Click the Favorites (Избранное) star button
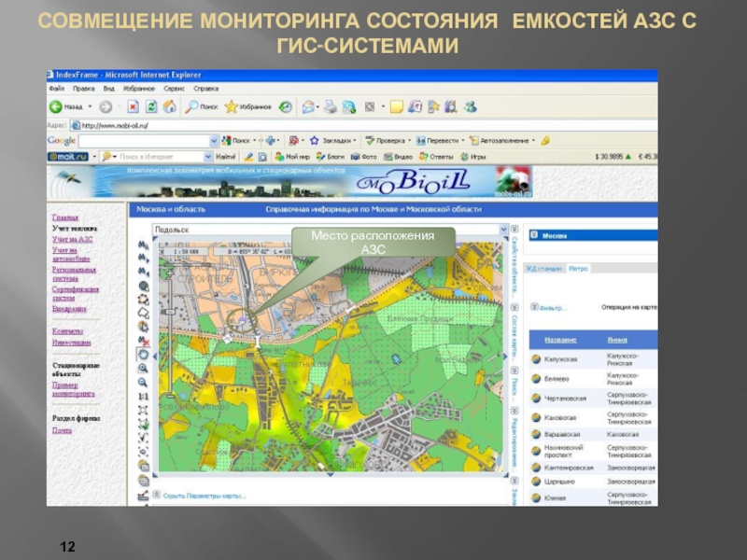This screenshot has width=747, height=560. (248, 106)
